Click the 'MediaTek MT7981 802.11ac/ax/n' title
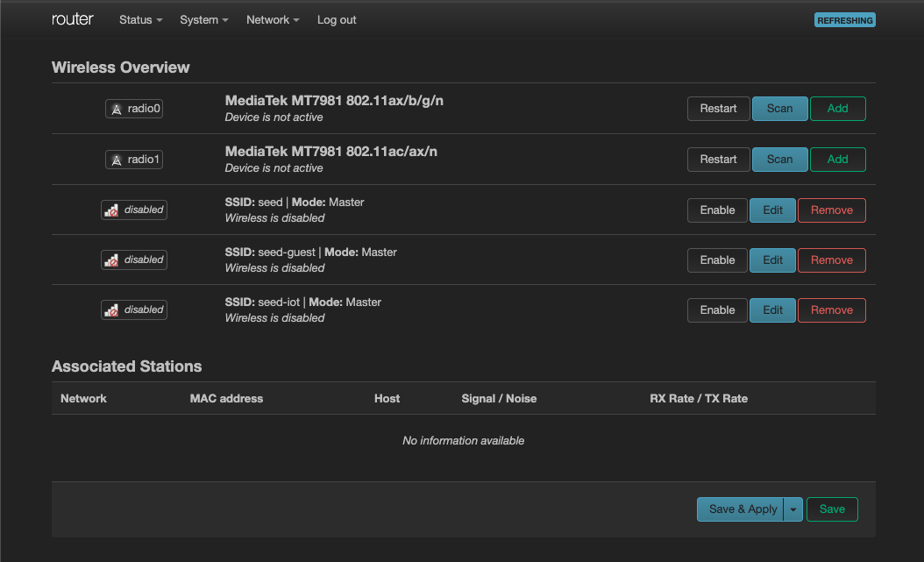This screenshot has width=924, height=562. pos(331,152)
